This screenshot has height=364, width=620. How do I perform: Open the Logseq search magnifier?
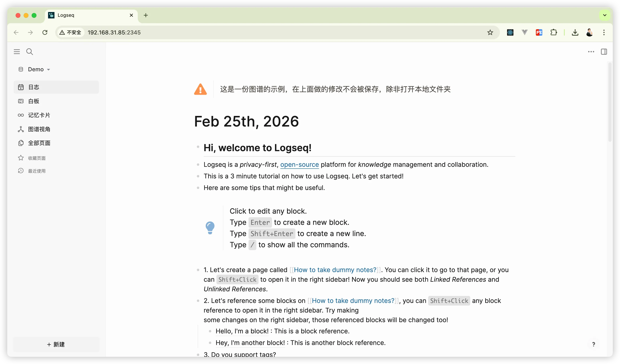(x=29, y=52)
